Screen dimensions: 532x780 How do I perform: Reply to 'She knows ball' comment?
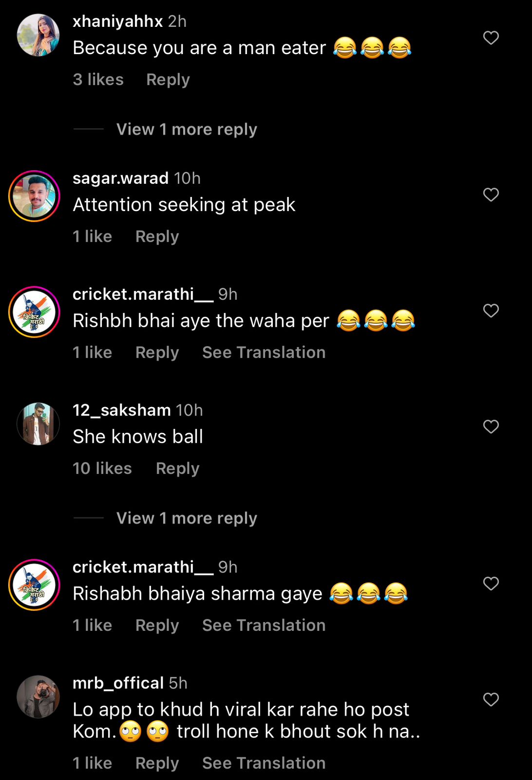pyautogui.click(x=178, y=468)
